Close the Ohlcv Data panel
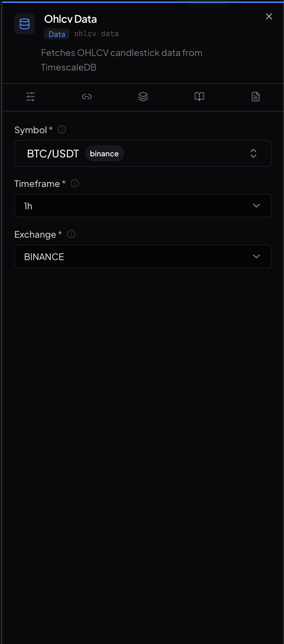 pos(269,16)
